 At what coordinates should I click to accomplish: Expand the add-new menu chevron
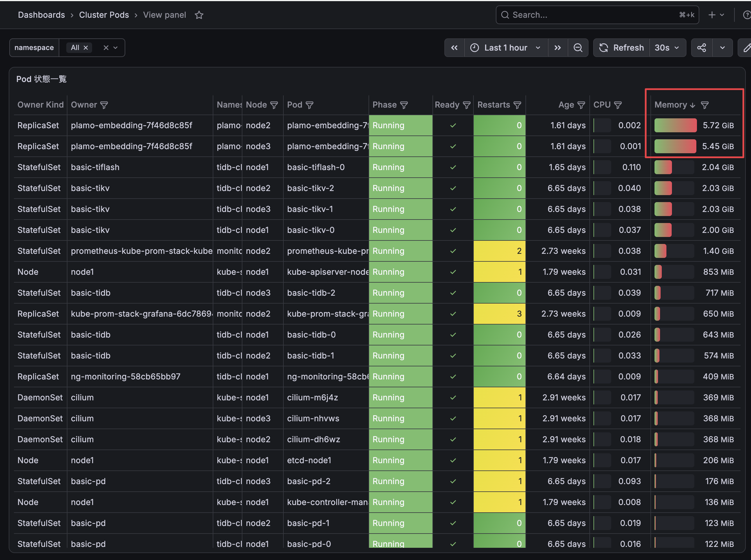[x=722, y=15]
